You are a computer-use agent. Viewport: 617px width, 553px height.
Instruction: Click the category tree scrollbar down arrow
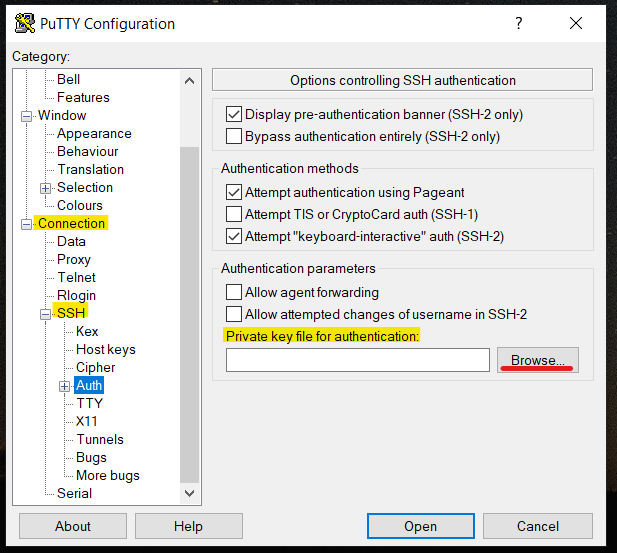point(190,494)
